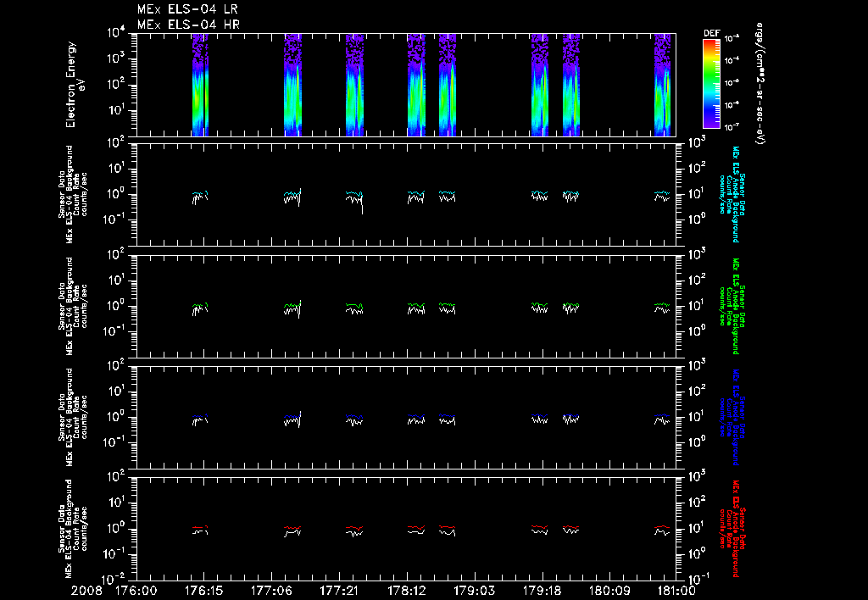This screenshot has height=600, width=868.
Task: Click the cyan 'MEx ELS Anode Background' axis label
Action: point(736,194)
